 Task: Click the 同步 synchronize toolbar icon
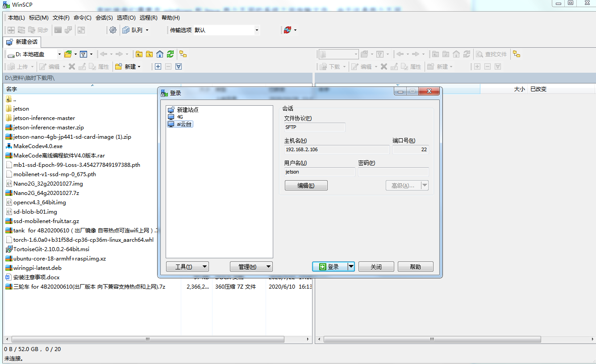38,30
